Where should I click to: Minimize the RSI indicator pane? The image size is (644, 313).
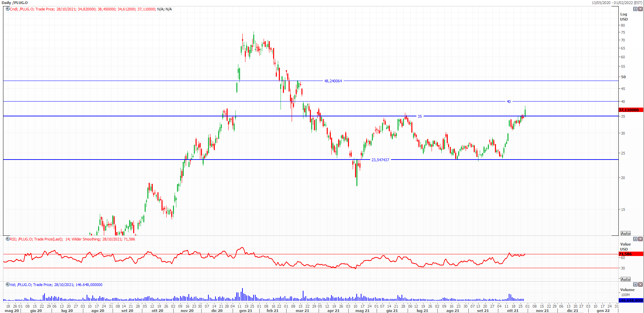[635, 239]
